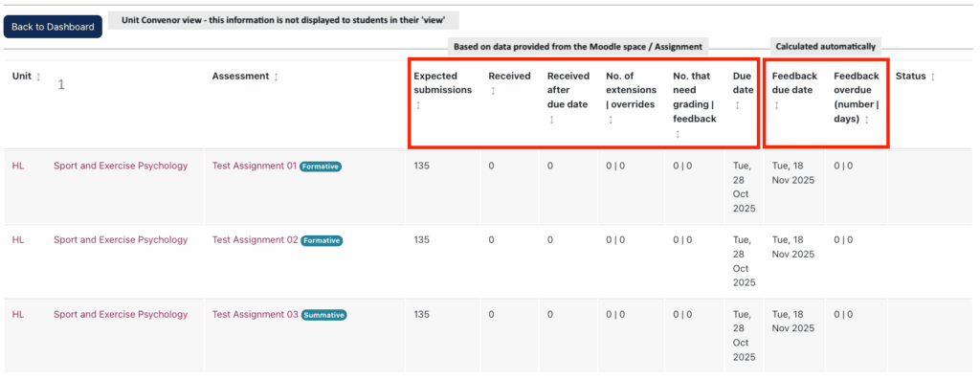Click No. of extensions | overrides header

[x=632, y=91]
